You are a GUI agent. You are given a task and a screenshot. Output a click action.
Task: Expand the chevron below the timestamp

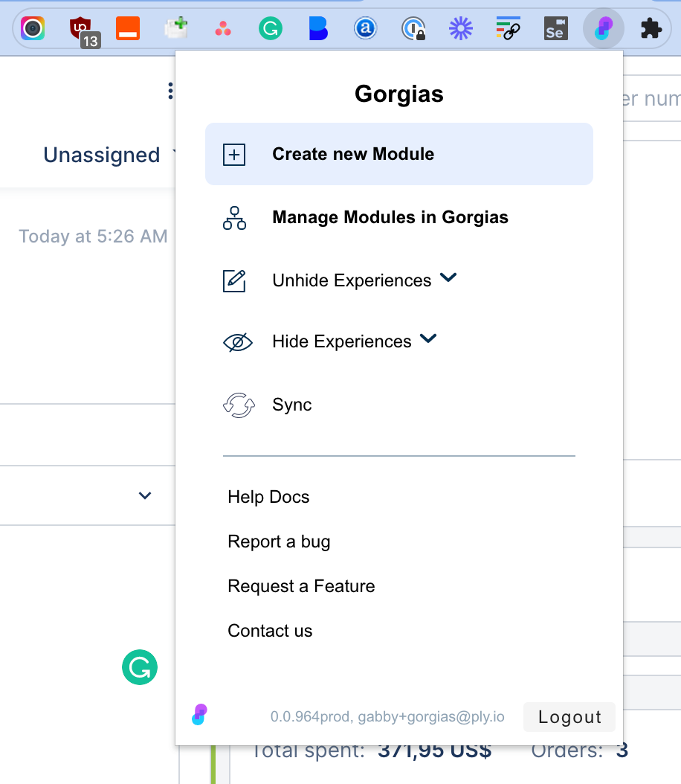pyautogui.click(x=145, y=495)
